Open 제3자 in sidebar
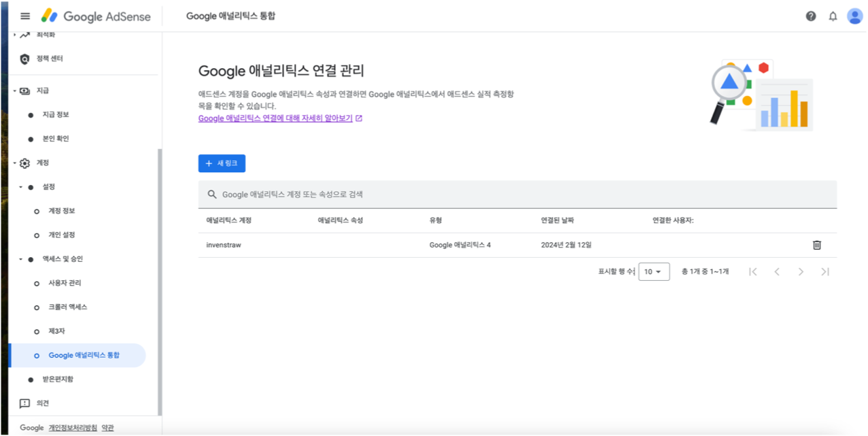The image size is (868, 436). click(x=57, y=331)
